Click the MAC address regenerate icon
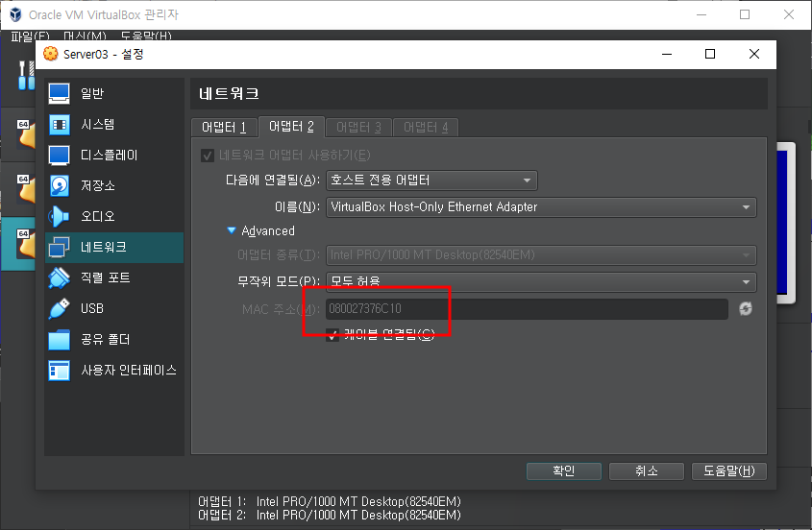The width and height of the screenshot is (812, 530). pyautogui.click(x=745, y=309)
